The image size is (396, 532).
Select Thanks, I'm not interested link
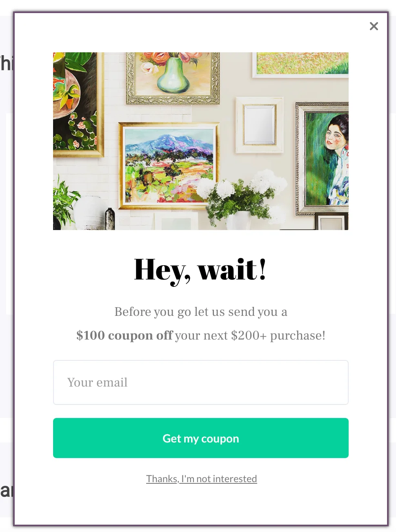click(x=201, y=479)
